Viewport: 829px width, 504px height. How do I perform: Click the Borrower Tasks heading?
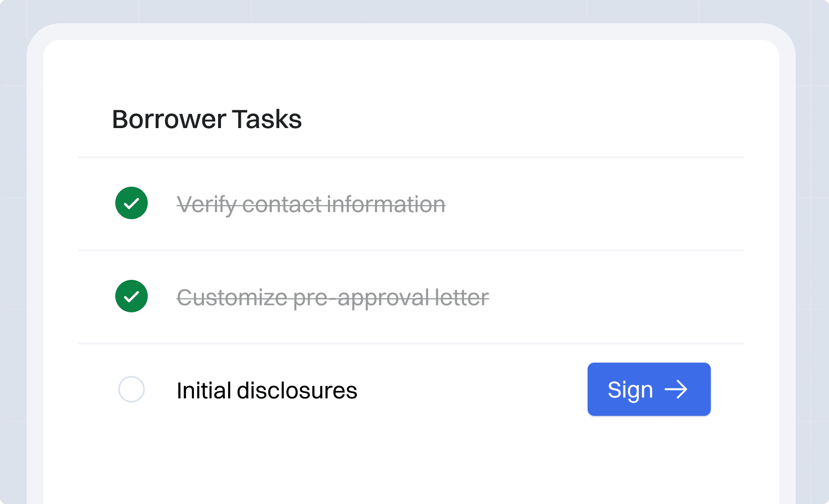(x=207, y=119)
